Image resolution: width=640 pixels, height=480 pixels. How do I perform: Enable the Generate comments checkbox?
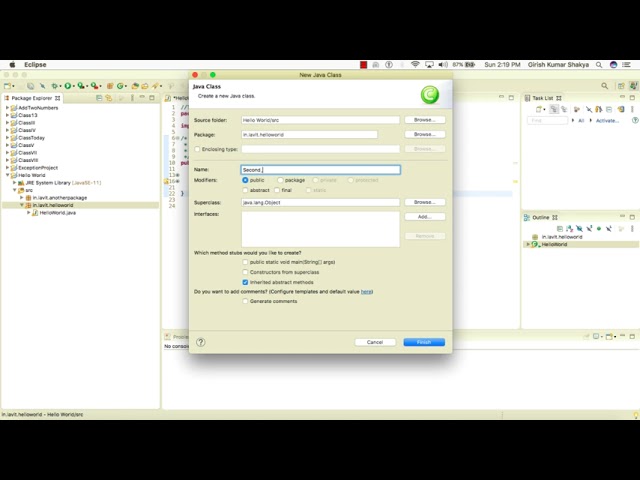click(x=245, y=301)
